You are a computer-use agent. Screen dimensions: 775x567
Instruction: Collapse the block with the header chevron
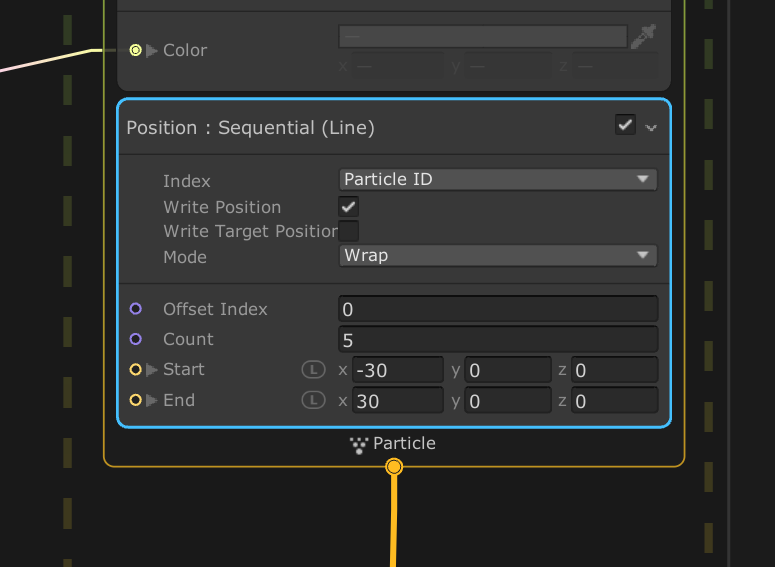(652, 128)
